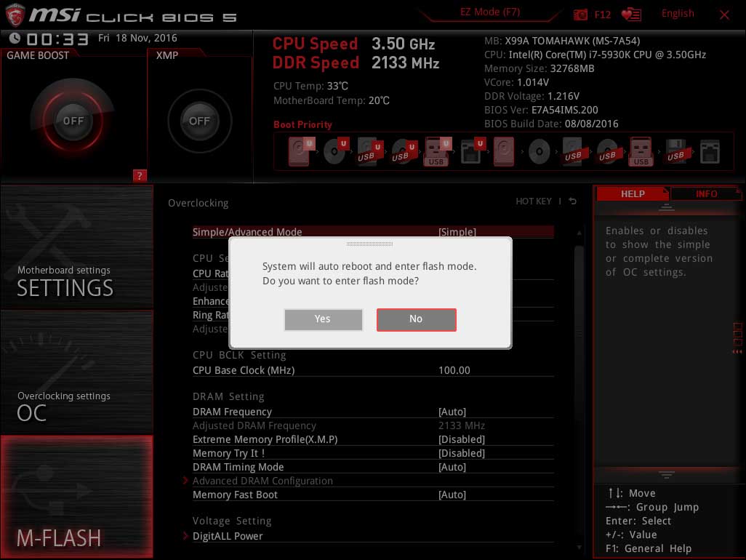Select UEFI CD/DVD boot device

point(336,151)
